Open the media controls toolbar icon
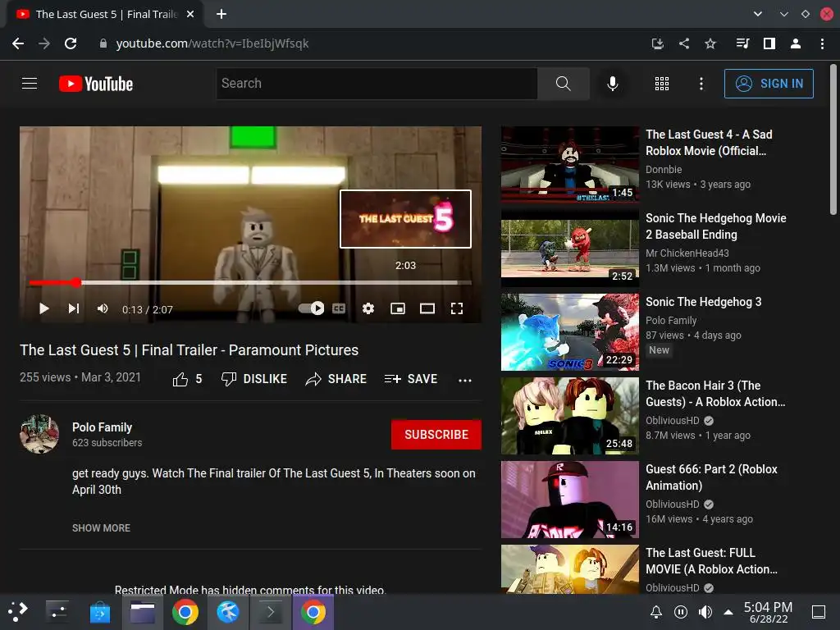 pyautogui.click(x=742, y=43)
